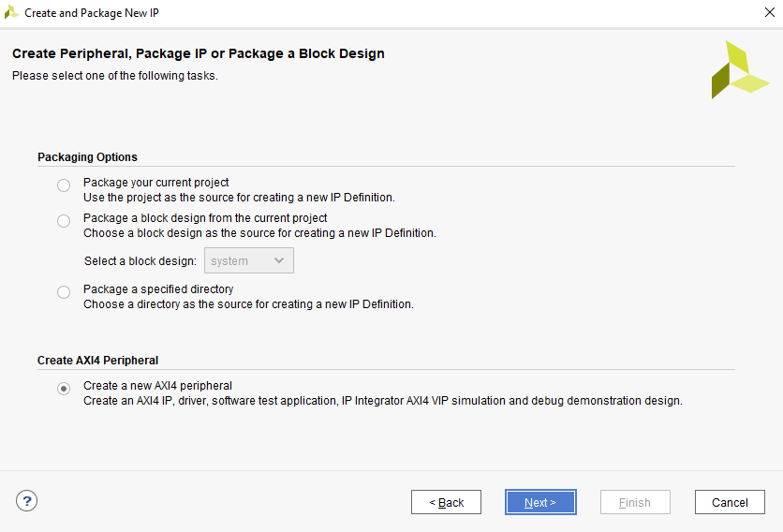Click 'Choose a directory as the source' description

(248, 304)
